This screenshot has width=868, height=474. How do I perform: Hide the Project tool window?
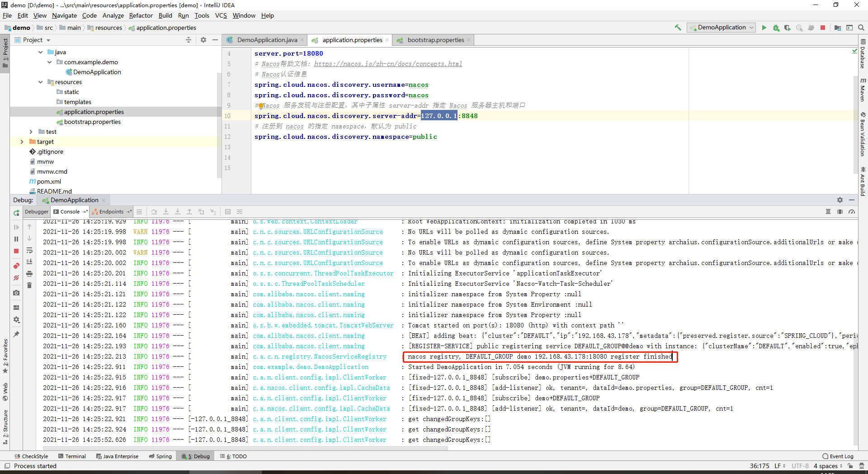215,40
